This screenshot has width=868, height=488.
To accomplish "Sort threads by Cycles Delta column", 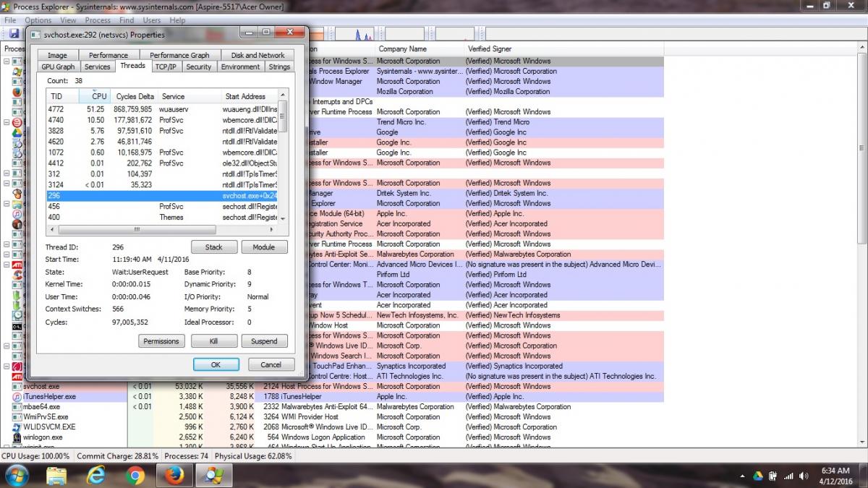I will 135,96.
